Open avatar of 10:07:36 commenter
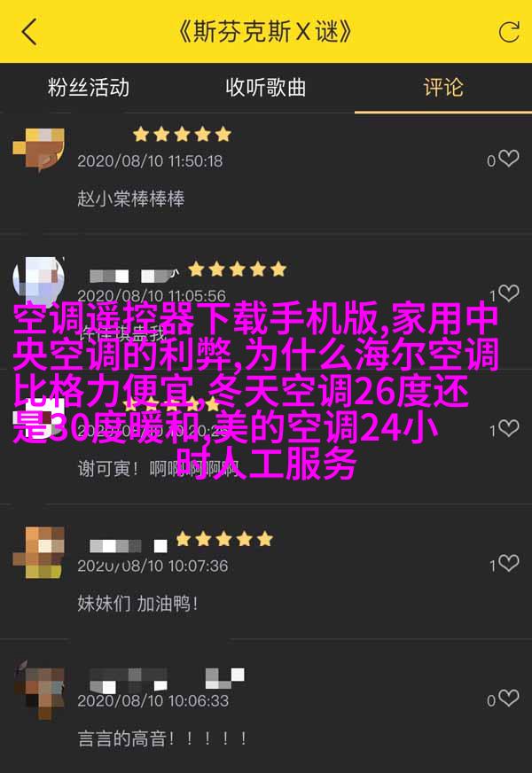Screen dimensions: 532x773 click(x=39, y=552)
